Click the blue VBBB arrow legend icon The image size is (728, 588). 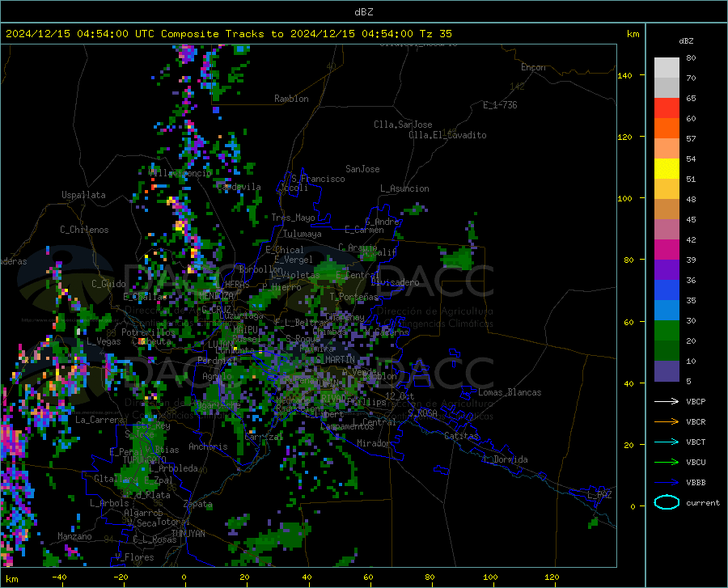[x=667, y=482]
